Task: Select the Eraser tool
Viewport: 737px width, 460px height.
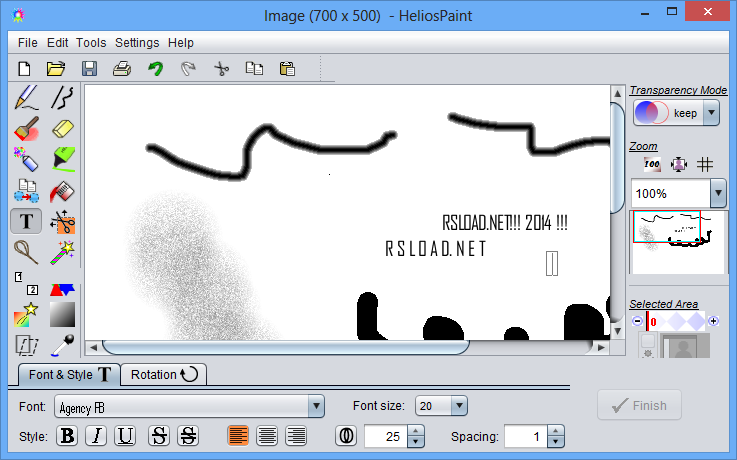Action: (x=63, y=129)
